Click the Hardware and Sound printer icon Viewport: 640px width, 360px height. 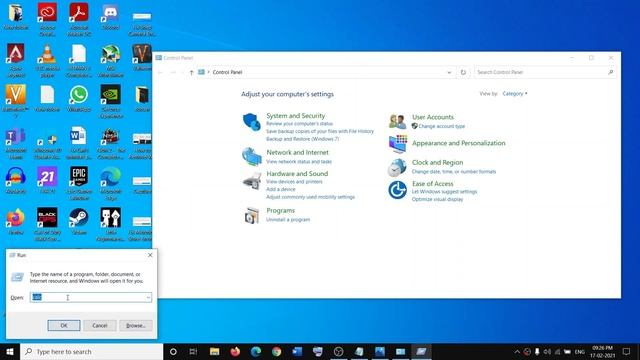(251, 181)
